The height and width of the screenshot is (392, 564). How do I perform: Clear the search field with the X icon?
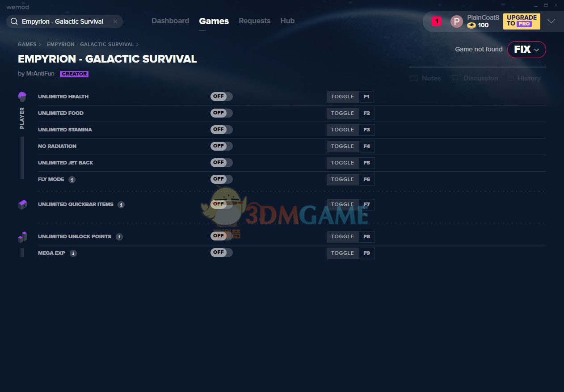(x=115, y=21)
